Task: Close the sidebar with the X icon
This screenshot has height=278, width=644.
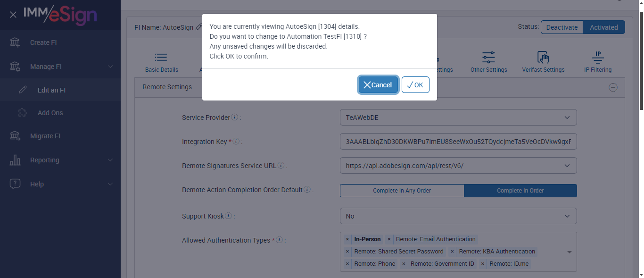Action: click(13, 15)
